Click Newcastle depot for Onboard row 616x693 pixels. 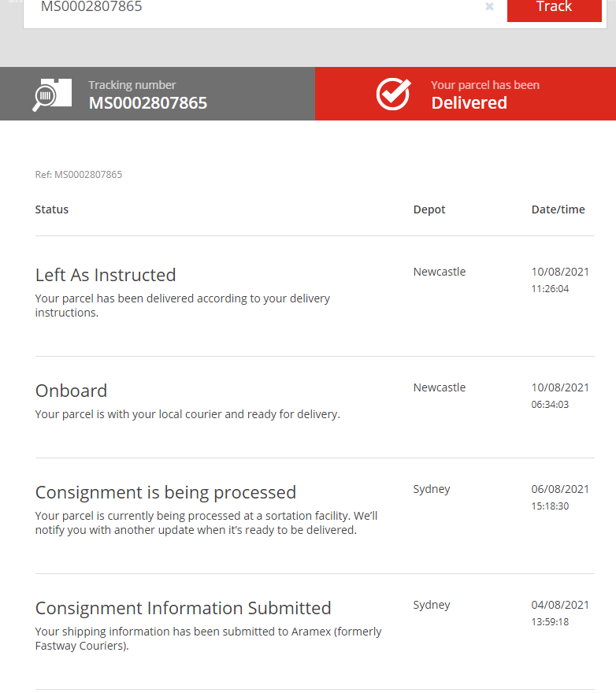click(x=439, y=387)
